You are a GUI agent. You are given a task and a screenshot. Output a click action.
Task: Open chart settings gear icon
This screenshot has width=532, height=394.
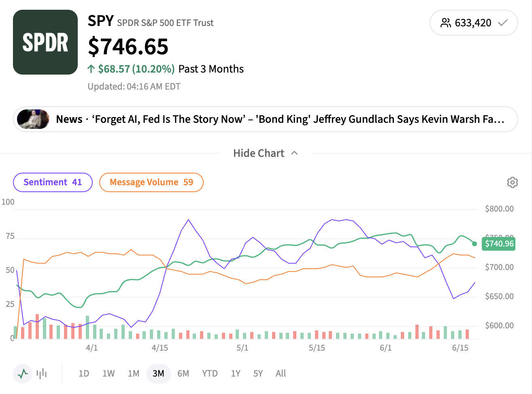pos(512,182)
